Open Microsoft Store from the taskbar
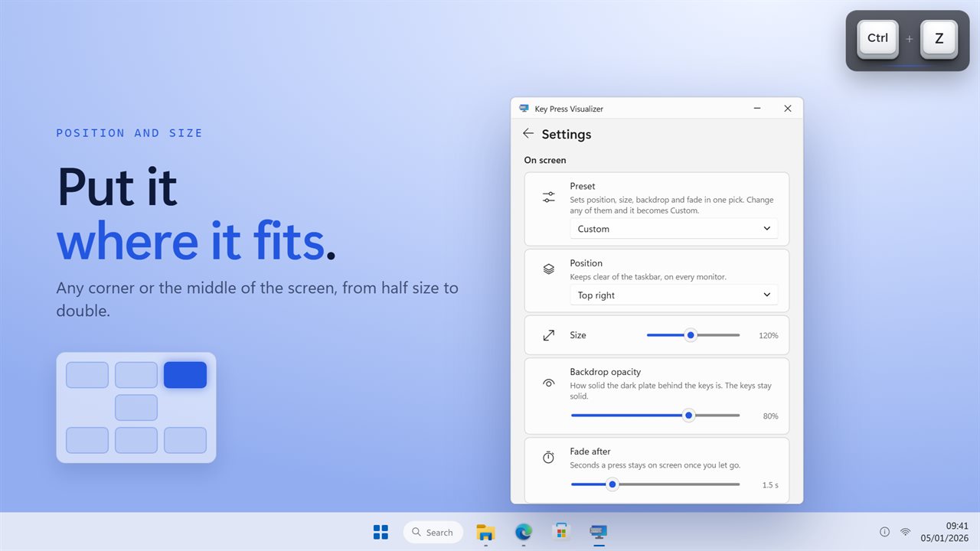This screenshot has height=551, width=980. (561, 532)
